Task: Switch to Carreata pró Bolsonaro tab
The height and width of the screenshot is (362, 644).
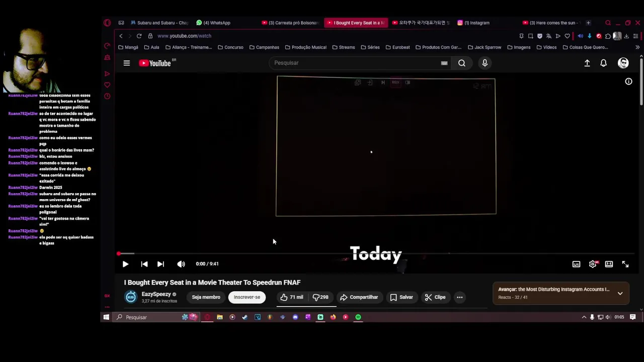Action: (290, 23)
